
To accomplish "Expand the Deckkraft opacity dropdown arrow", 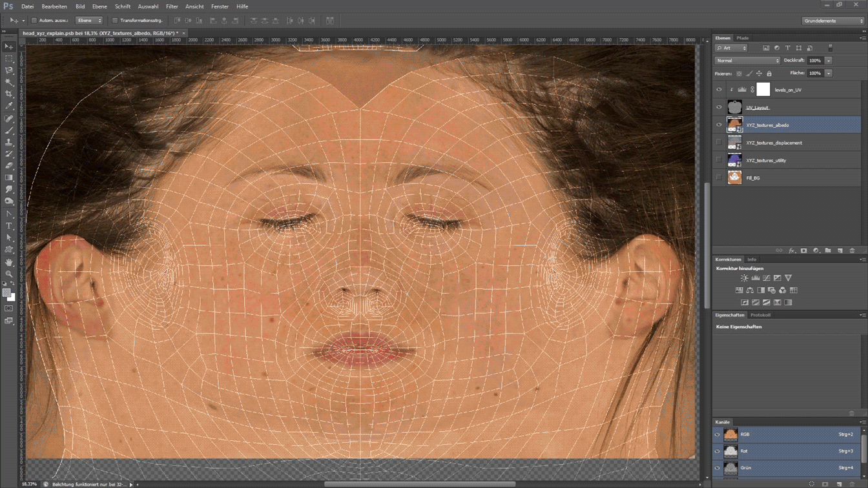I will (x=829, y=61).
